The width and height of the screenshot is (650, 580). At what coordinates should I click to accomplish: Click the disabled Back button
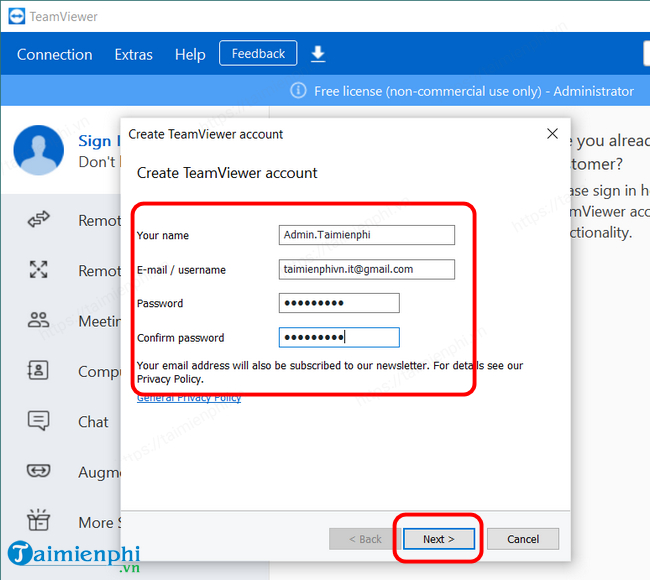pyautogui.click(x=365, y=539)
